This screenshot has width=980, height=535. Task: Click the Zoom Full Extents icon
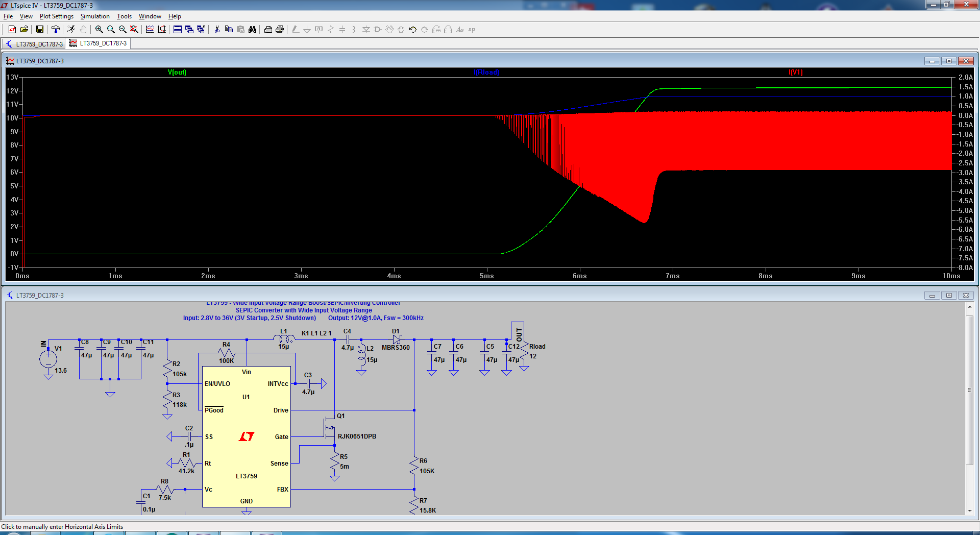[134, 30]
